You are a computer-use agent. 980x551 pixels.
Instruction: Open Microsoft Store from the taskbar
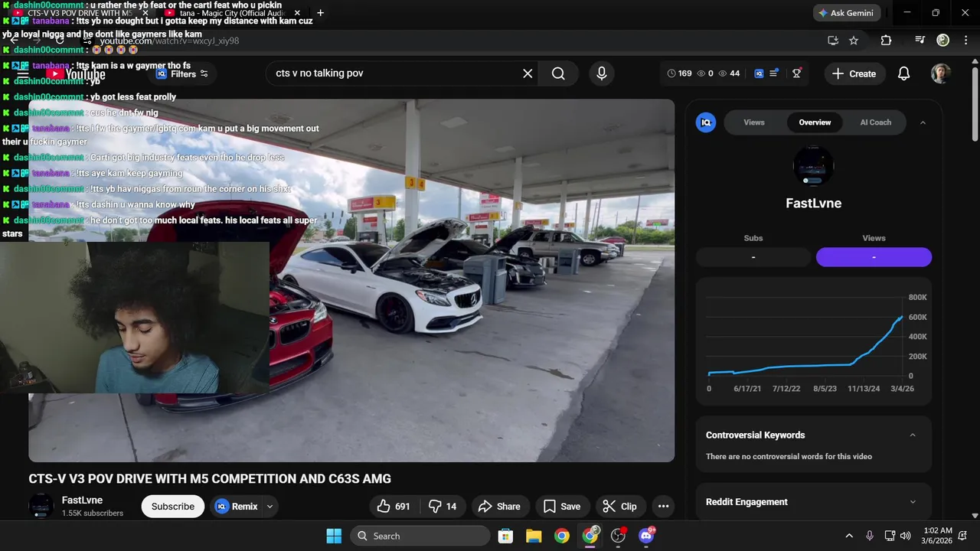505,536
